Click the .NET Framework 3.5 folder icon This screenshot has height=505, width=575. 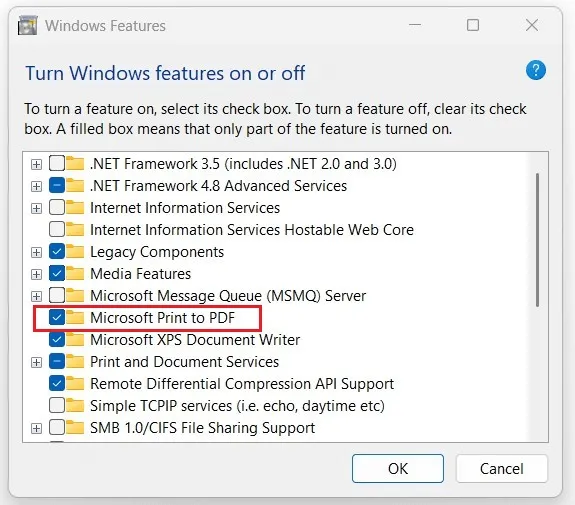coord(75,164)
